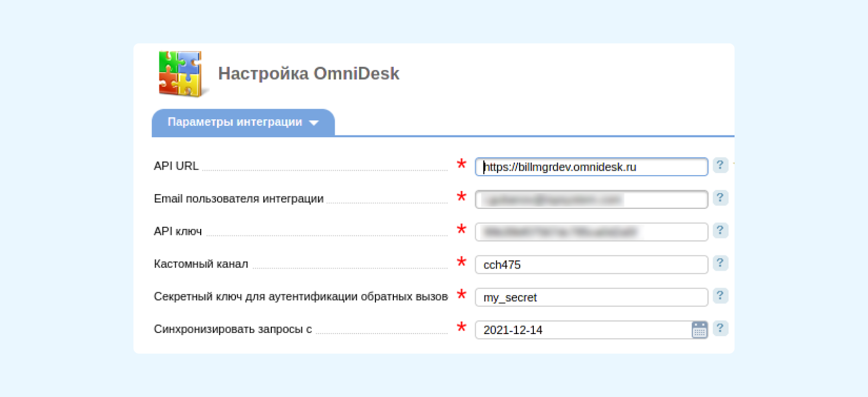Click the help icon next to API URL
Viewport: 868px width, 397px height.
720,165
